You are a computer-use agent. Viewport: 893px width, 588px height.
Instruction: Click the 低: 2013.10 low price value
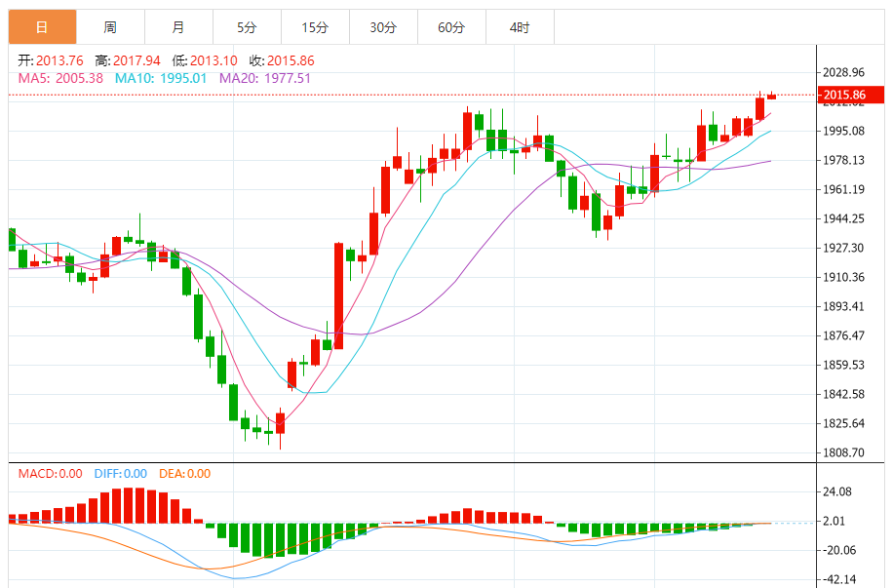(205, 60)
